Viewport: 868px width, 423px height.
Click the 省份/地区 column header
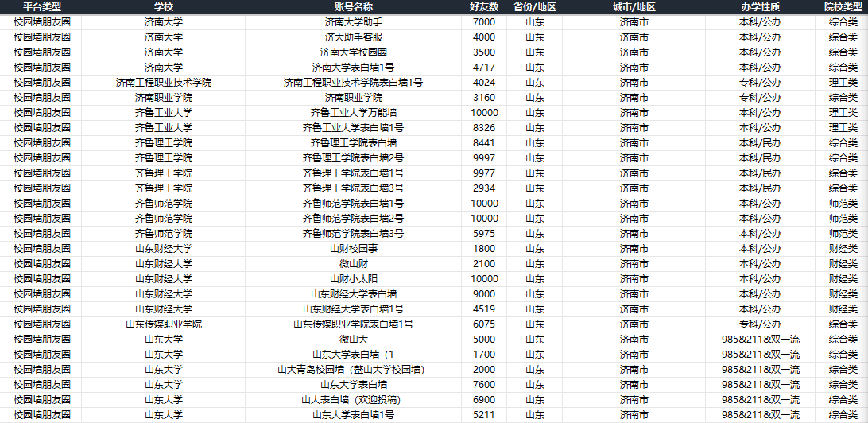[534, 7]
